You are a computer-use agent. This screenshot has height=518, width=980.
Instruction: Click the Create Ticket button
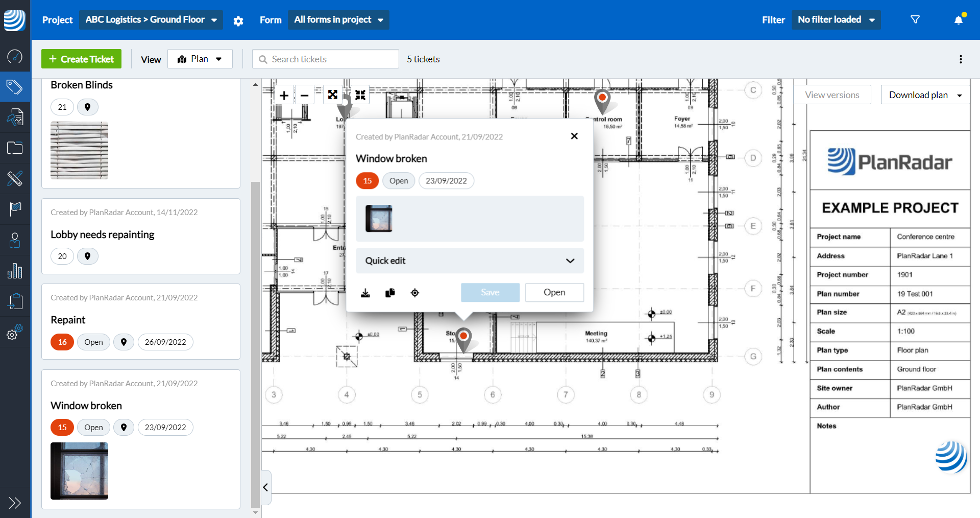[x=81, y=58]
